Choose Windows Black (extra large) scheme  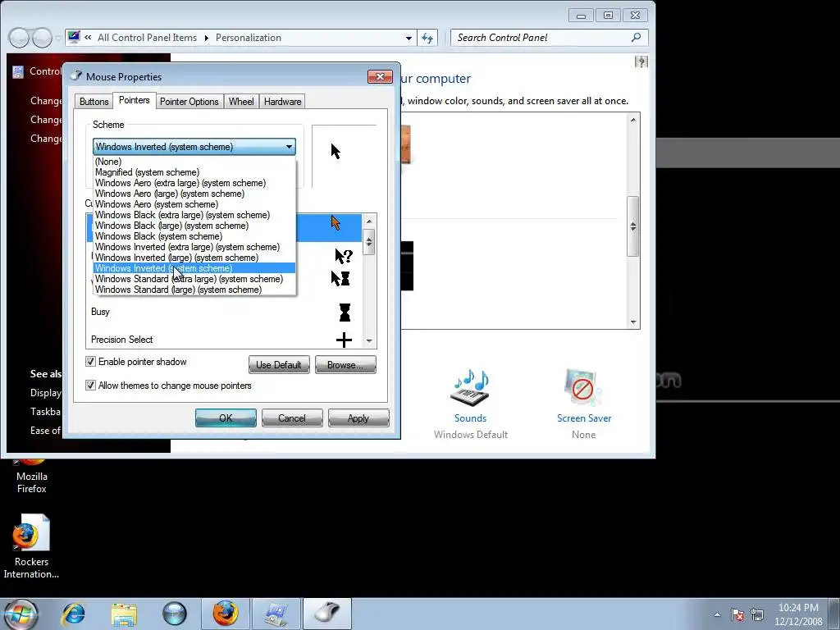pos(194,215)
